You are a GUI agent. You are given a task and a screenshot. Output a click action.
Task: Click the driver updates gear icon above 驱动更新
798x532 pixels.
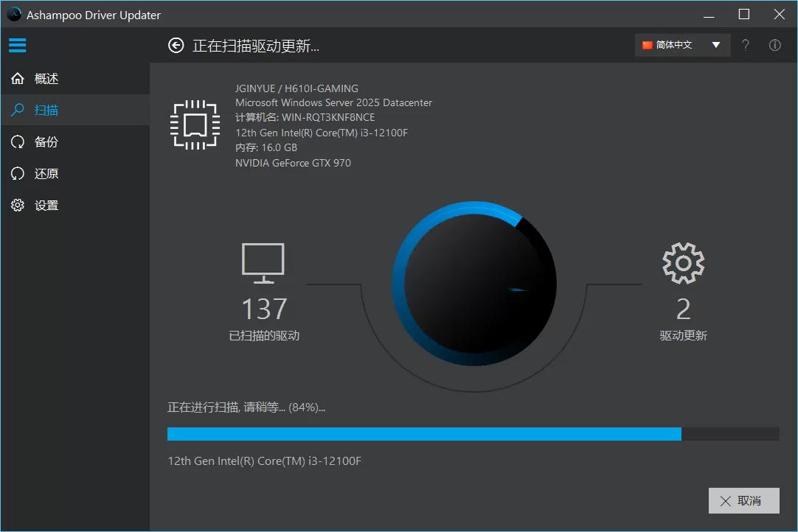coord(683,262)
